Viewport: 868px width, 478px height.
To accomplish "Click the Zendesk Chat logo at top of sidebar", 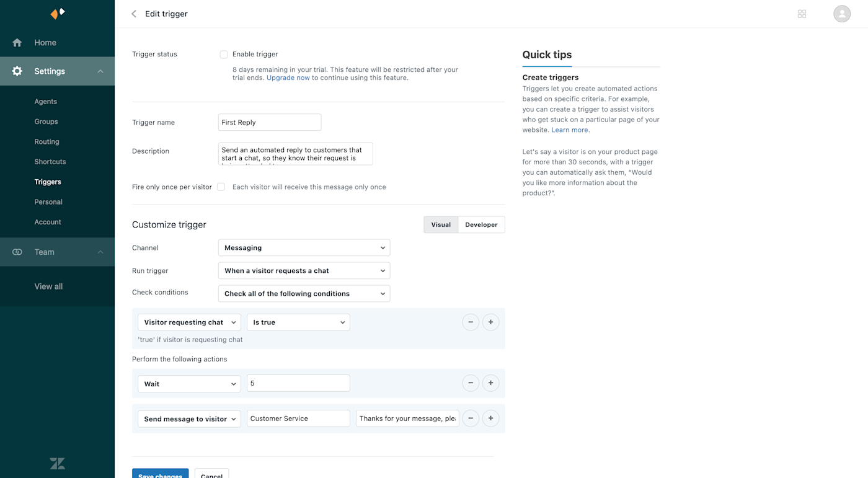I will coord(58,14).
